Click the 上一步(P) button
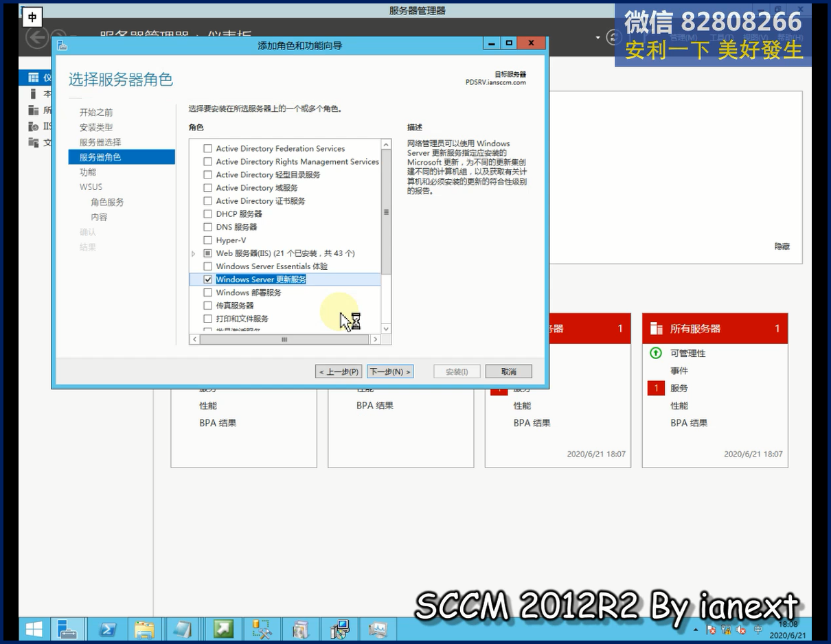The image size is (831, 644). [x=339, y=371]
